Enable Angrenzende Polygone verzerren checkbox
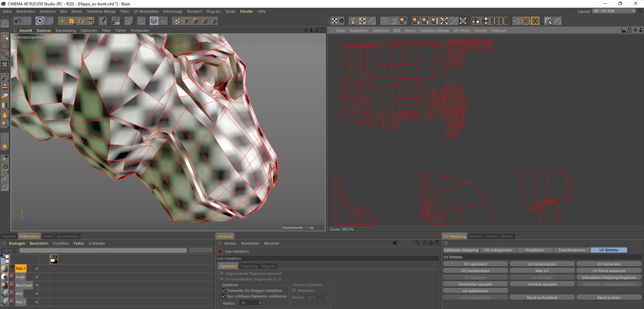This screenshot has width=644, height=309. 222,273
